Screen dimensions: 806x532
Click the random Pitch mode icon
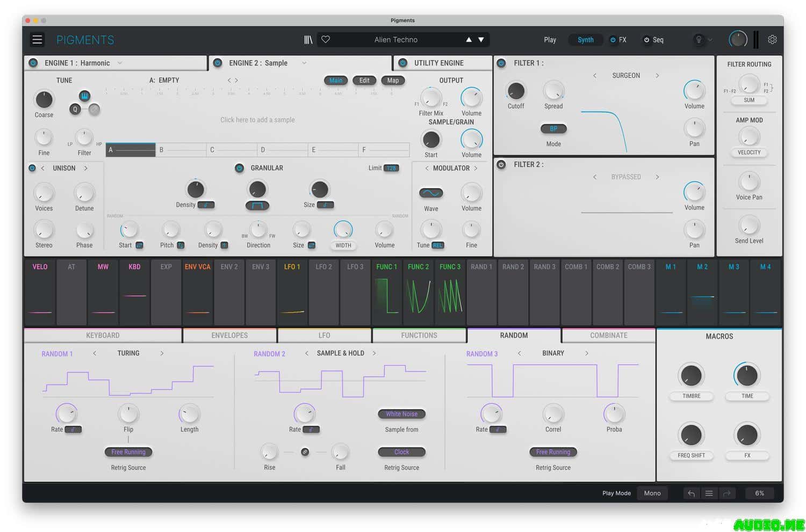181,245
